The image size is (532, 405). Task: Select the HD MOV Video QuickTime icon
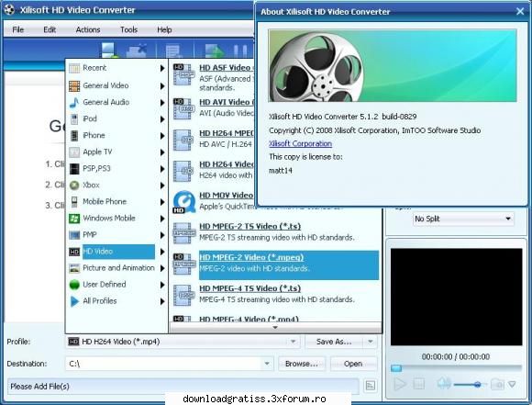pyautogui.click(x=183, y=201)
